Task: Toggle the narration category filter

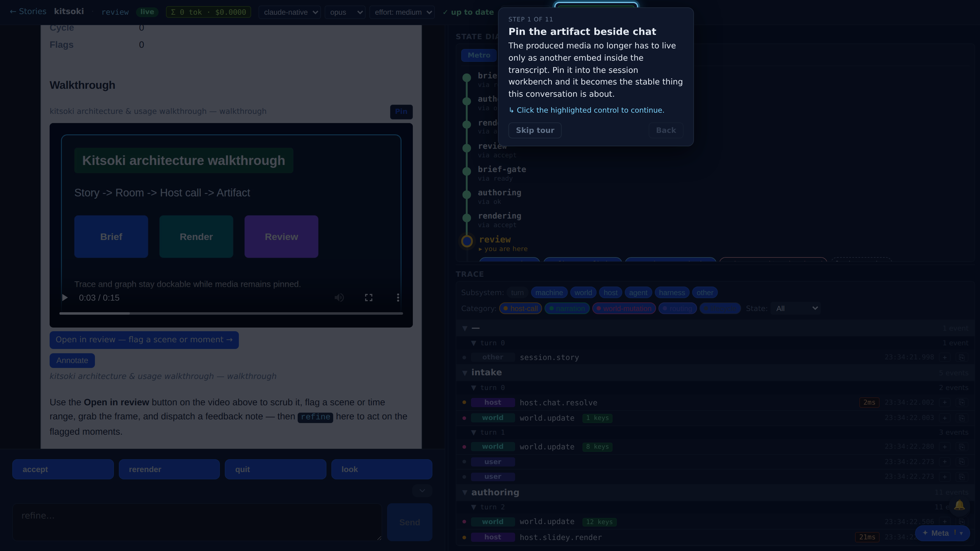Action: point(567,308)
